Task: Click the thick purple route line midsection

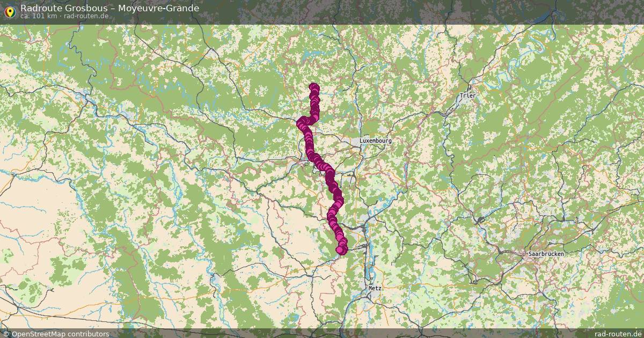Action: point(331,180)
